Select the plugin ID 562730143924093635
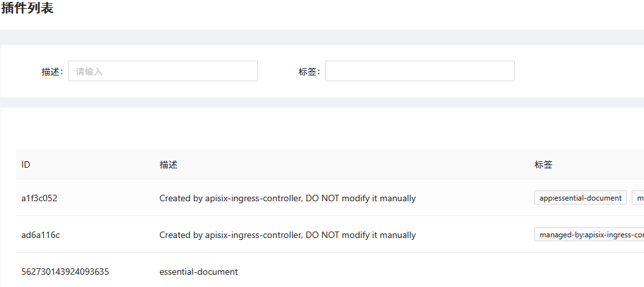Screen dimensions: 644x287 (65, 272)
